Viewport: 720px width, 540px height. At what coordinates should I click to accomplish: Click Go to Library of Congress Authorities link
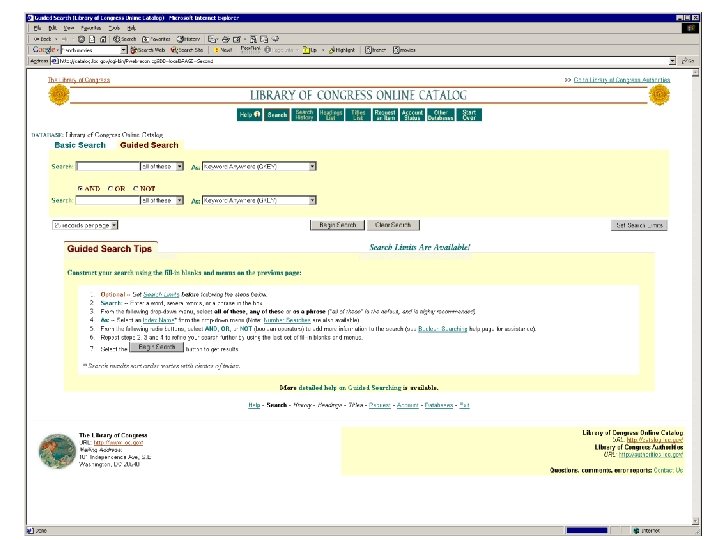622,80
